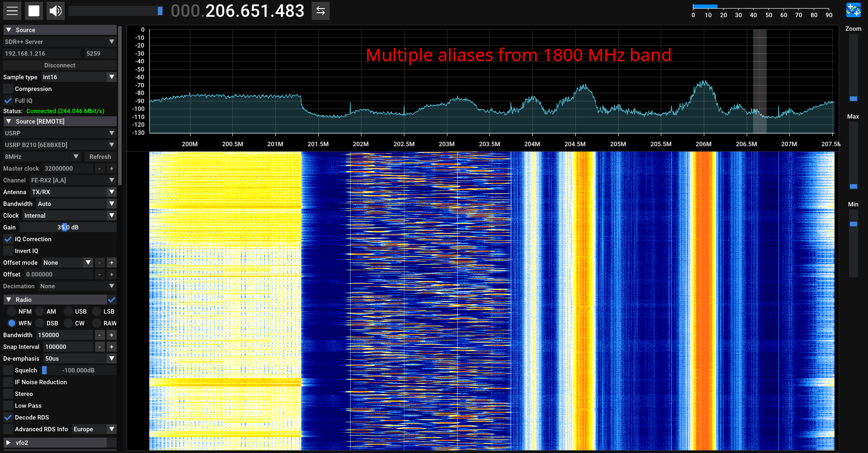Click the Disconnect button
The height and width of the screenshot is (453, 868).
pyautogui.click(x=60, y=65)
